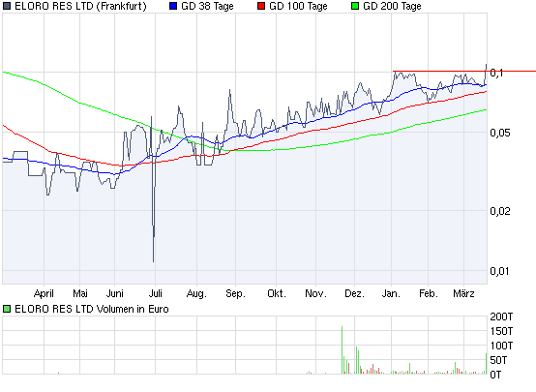This screenshot has height=392, width=536.
Task: Click the '0,02' price axis value
Action: click(500, 211)
